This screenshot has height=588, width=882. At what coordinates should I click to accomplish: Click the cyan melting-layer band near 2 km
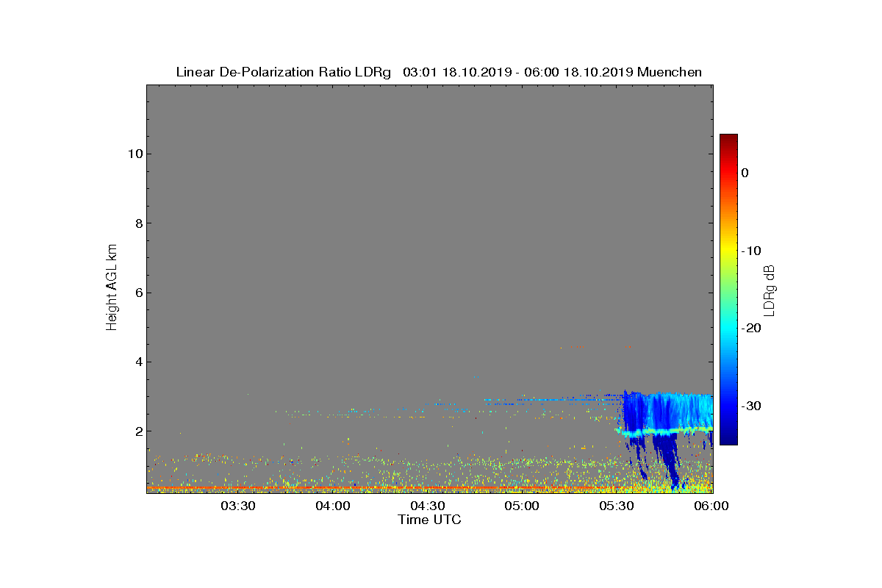click(665, 431)
